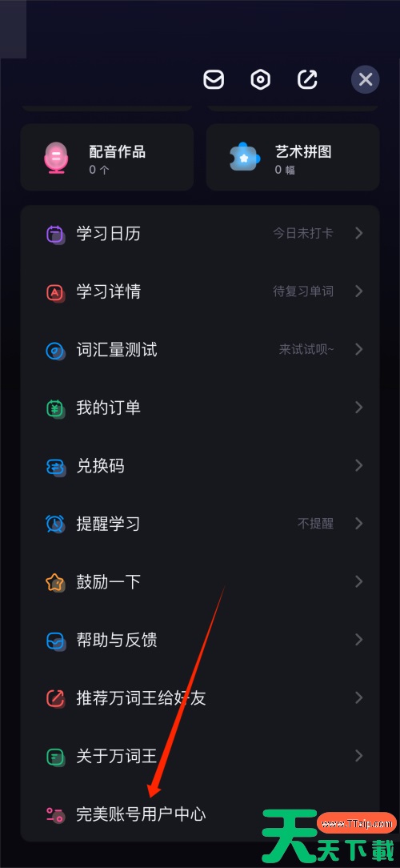
Task: Open the 关于万词王 menu entry
Action: pos(200,756)
